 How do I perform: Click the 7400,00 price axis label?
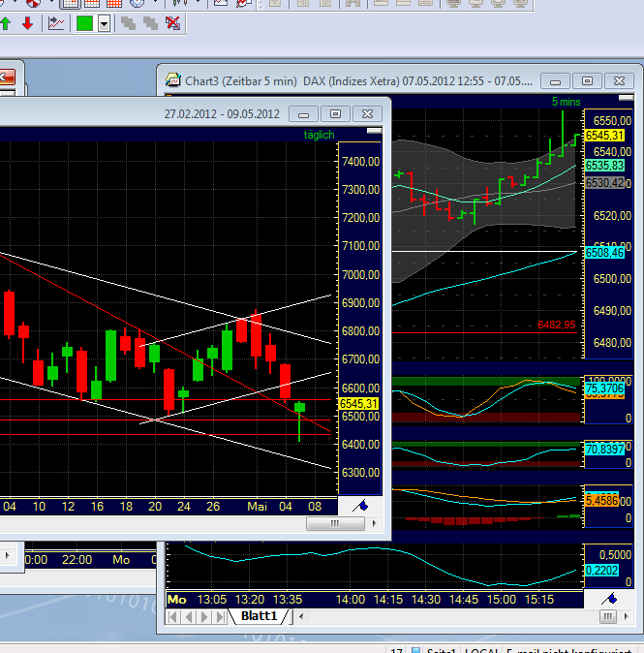click(360, 162)
